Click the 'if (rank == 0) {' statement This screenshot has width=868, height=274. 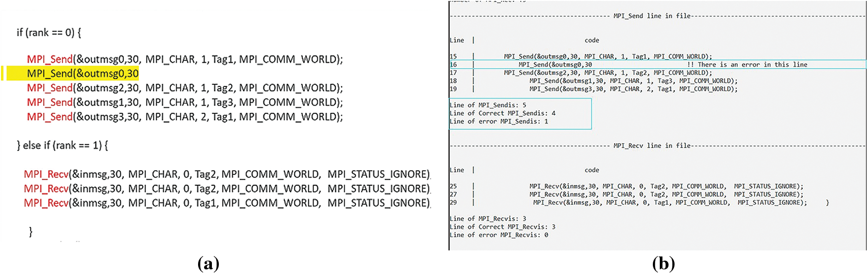pos(49,33)
